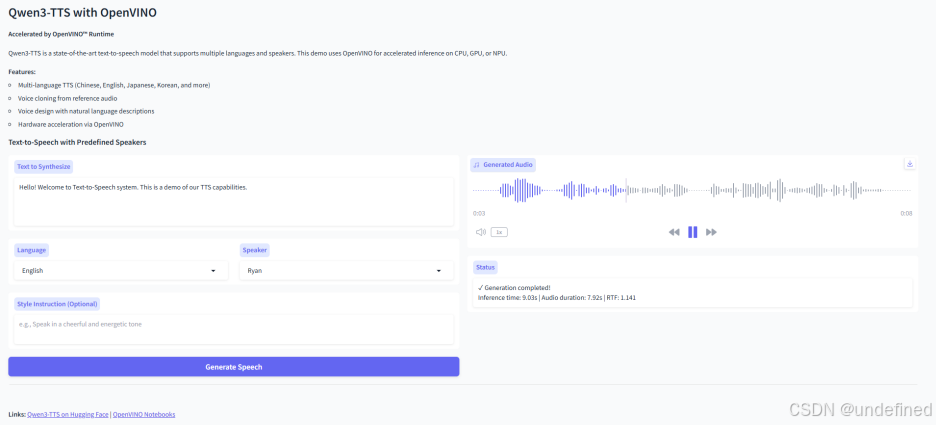Image resolution: width=936 pixels, height=425 pixels.
Task: Click the Generated Audio label
Action: (503, 165)
